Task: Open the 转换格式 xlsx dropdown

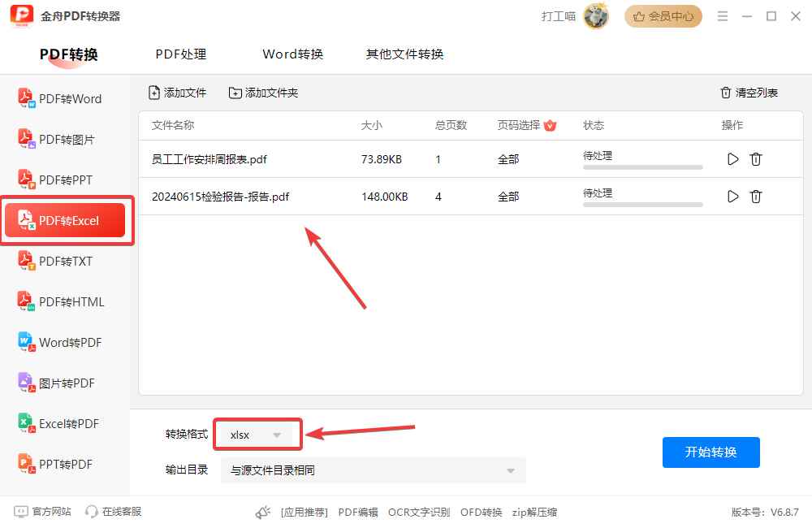Action: tap(257, 435)
